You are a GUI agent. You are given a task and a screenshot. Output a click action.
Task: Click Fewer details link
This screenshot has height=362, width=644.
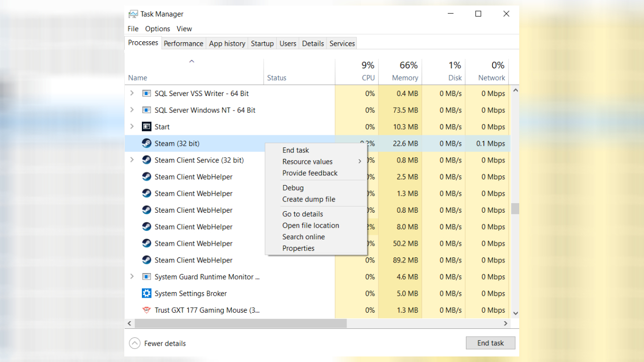[165, 343]
